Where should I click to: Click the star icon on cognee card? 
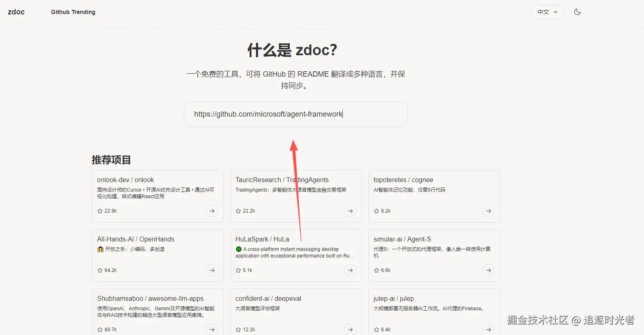pos(377,211)
